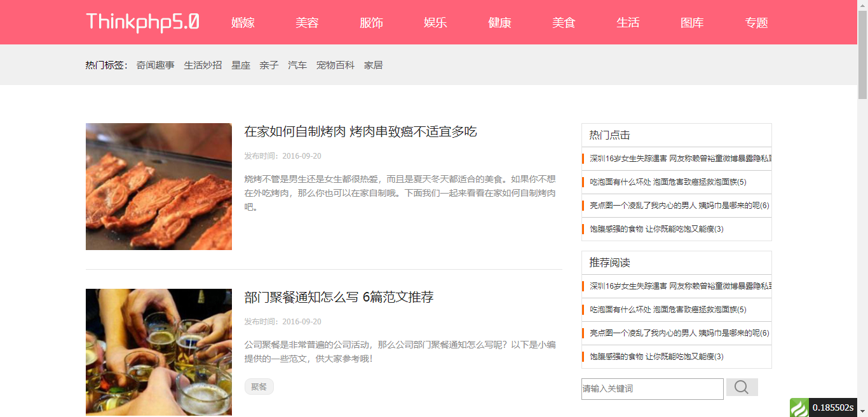Switch to the 健康 category
The width and height of the screenshot is (868, 417).
point(499,23)
